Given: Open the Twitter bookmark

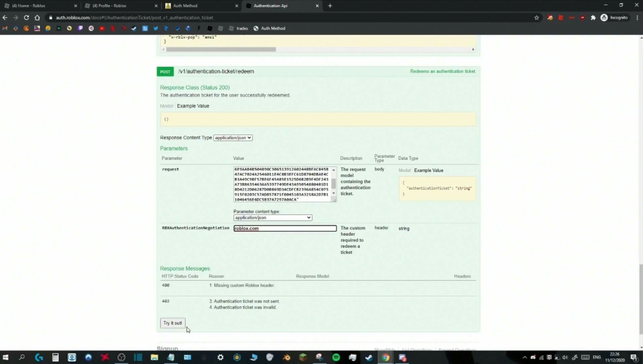Looking at the screenshot, I should tap(156, 28).
